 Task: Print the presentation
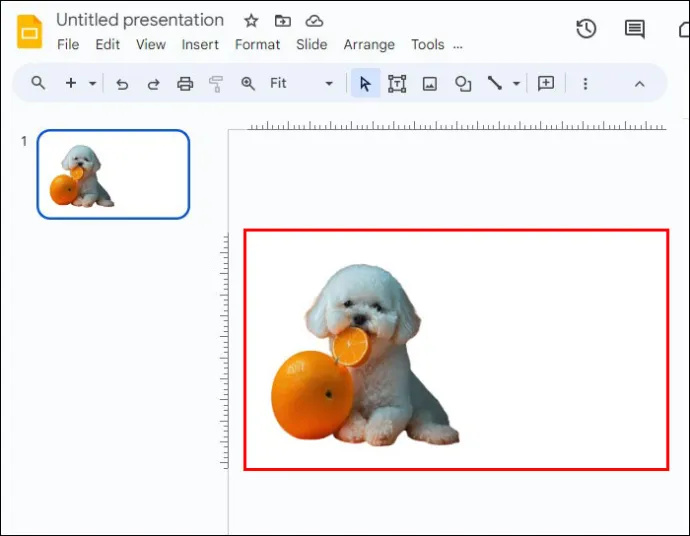click(185, 84)
